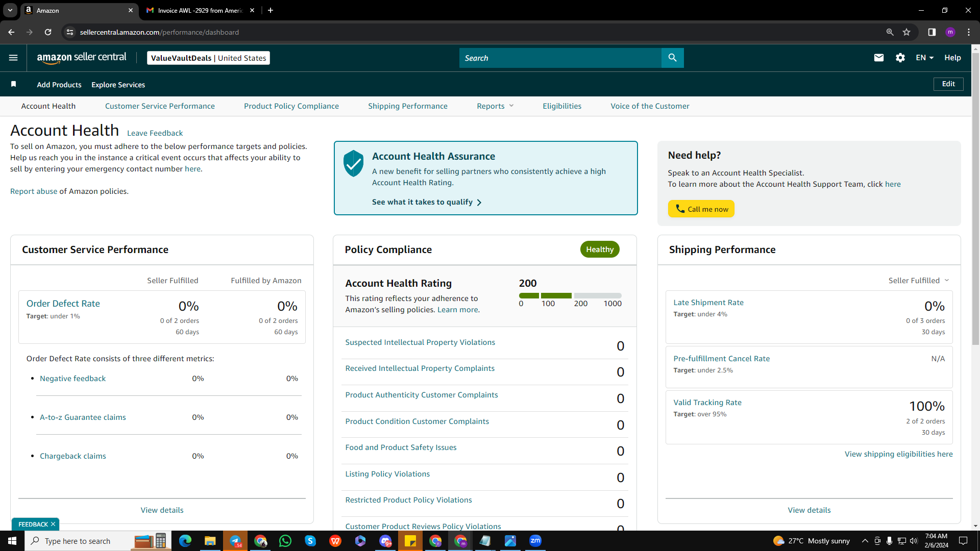Open the Windows Start menu

click(12, 541)
